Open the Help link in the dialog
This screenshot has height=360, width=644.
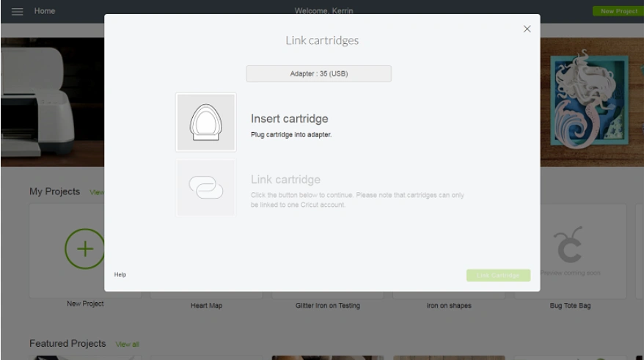pyautogui.click(x=120, y=275)
